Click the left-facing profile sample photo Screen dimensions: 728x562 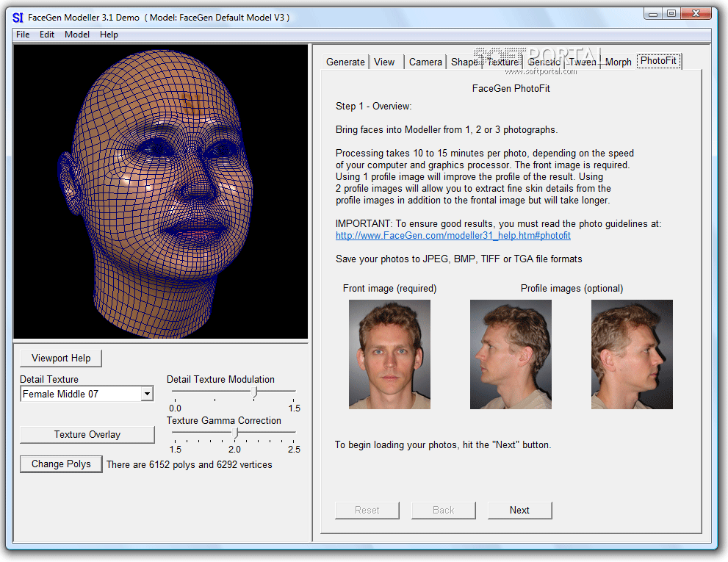pyautogui.click(x=511, y=354)
